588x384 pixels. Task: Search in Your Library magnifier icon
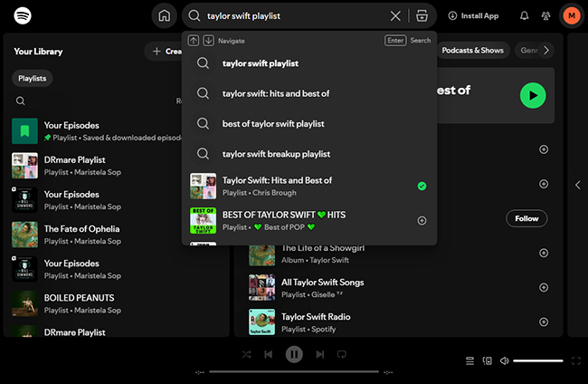point(21,101)
